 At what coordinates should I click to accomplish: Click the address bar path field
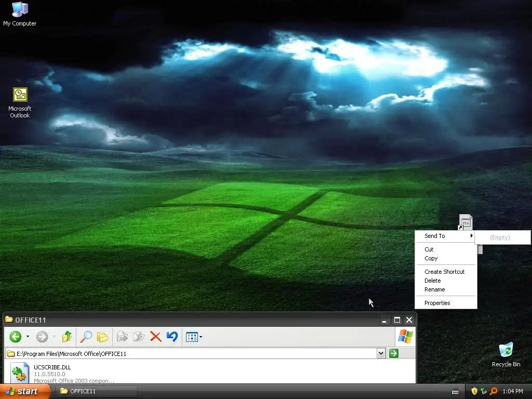pyautogui.click(x=191, y=353)
